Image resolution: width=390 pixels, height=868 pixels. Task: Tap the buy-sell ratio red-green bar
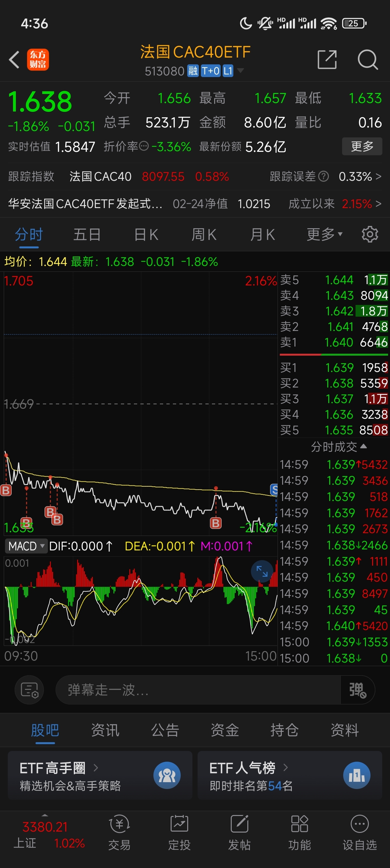[x=334, y=354]
